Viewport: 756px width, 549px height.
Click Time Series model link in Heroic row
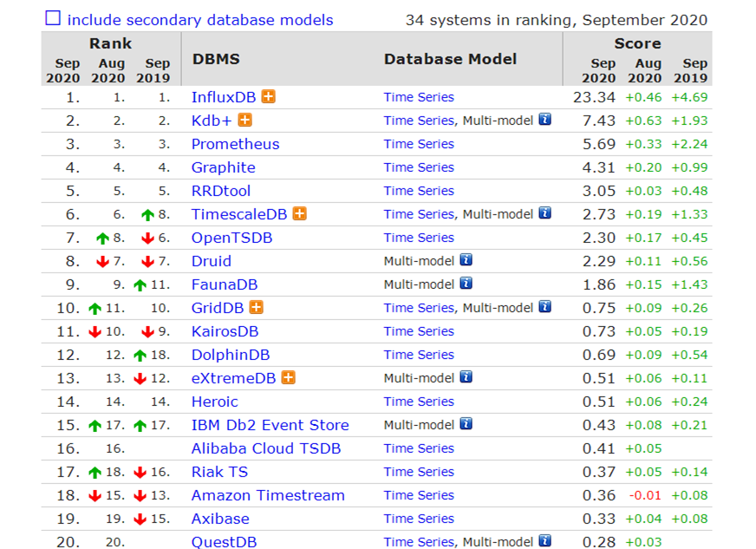coord(419,402)
